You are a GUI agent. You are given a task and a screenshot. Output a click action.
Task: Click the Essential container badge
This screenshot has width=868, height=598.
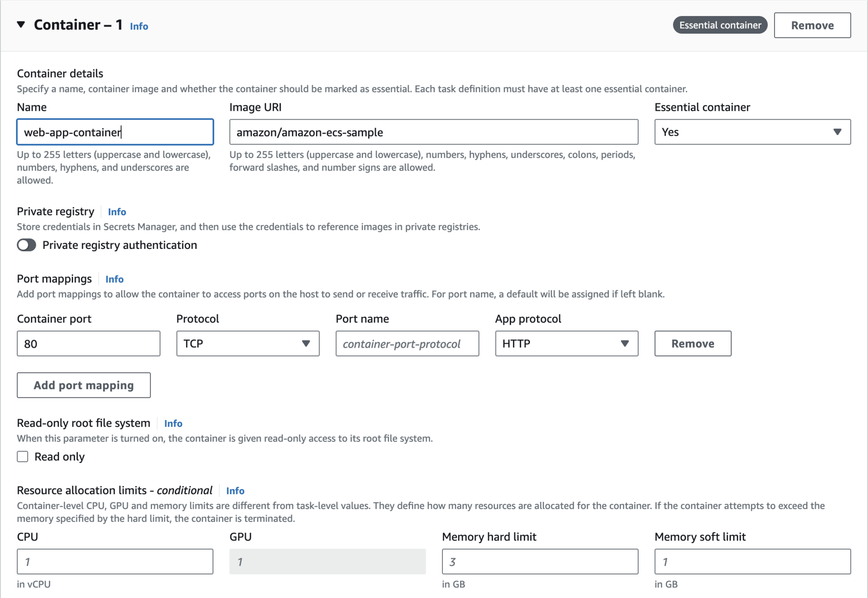(720, 25)
